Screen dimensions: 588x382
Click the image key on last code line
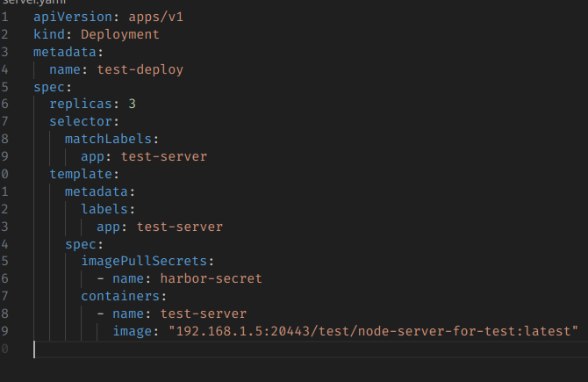tap(133, 331)
